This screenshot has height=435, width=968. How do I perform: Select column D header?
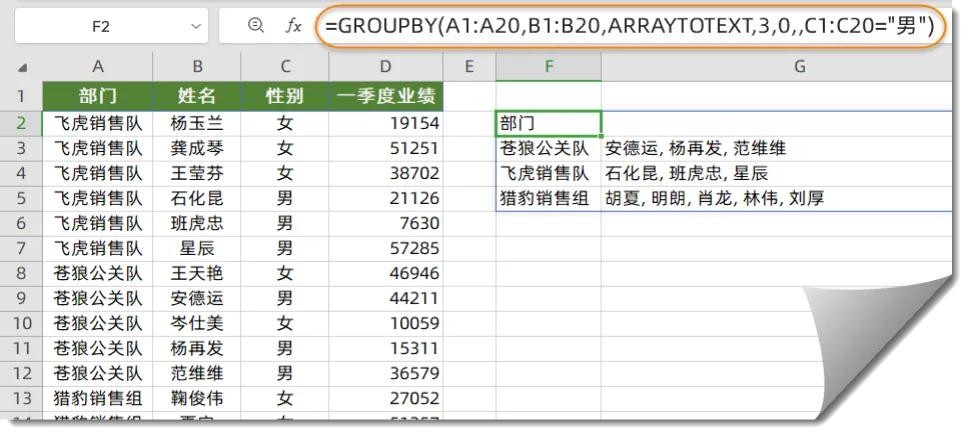coord(386,67)
